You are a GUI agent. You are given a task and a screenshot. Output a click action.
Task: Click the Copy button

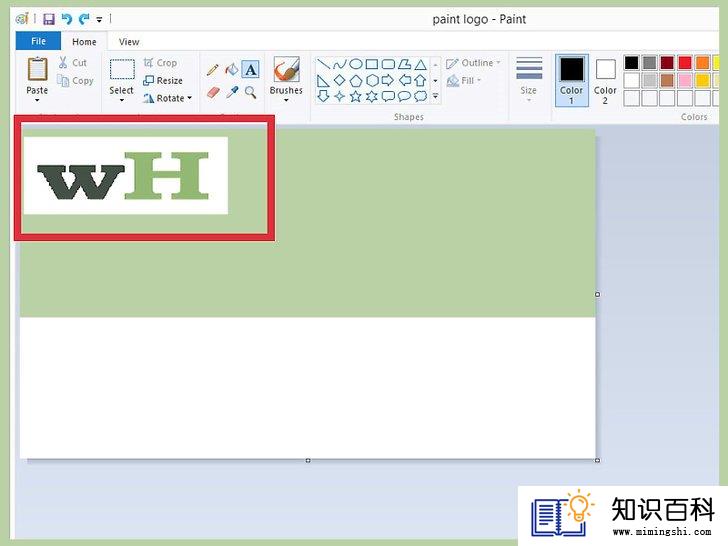(x=75, y=81)
